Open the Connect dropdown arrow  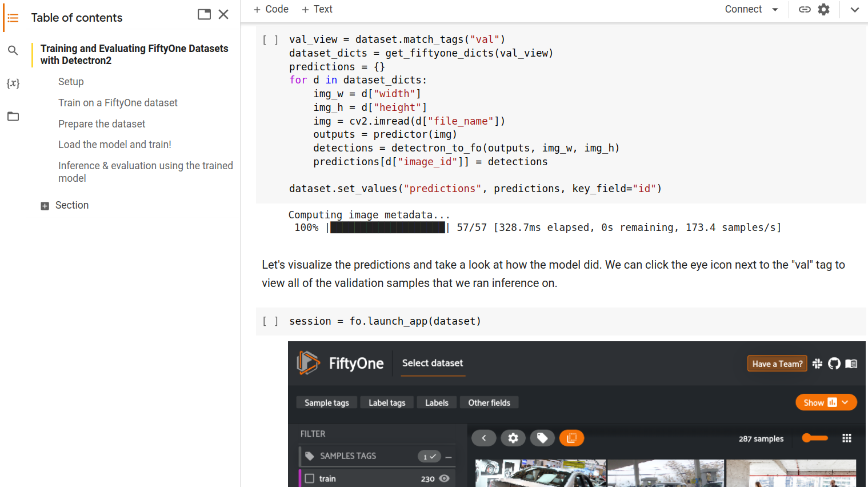point(775,9)
